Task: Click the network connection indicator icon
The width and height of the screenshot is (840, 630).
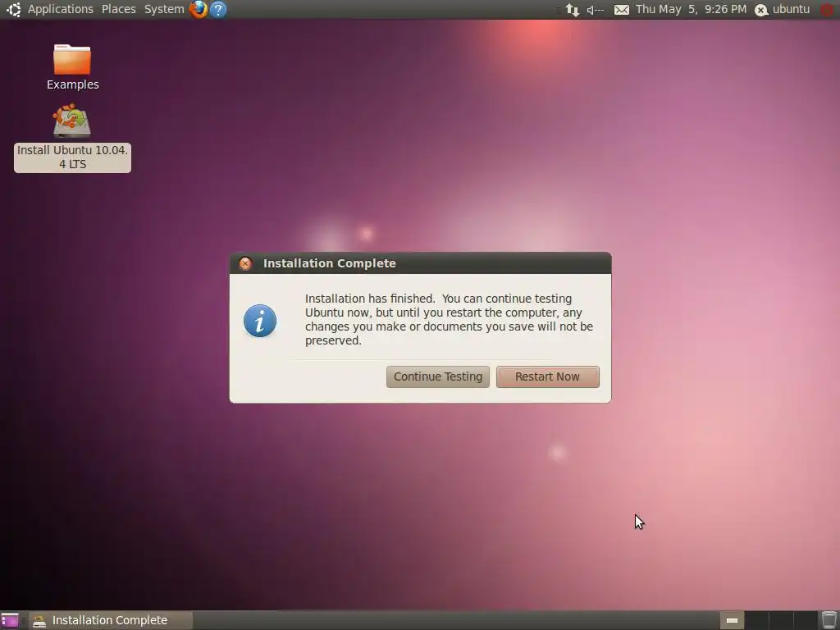Action: [x=573, y=10]
